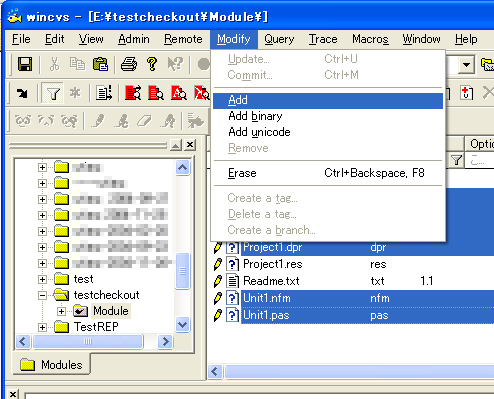
Task: Switch to the Modules tab
Action: 51,365
